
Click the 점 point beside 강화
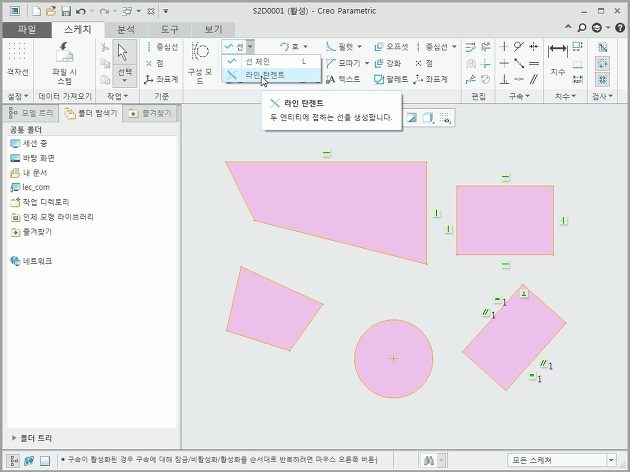tap(424, 63)
